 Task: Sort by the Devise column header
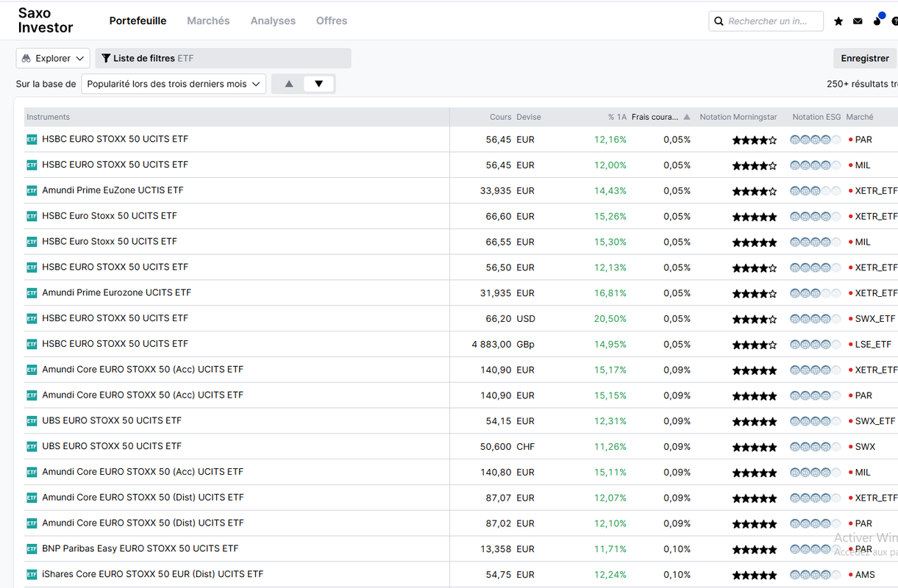click(x=529, y=117)
